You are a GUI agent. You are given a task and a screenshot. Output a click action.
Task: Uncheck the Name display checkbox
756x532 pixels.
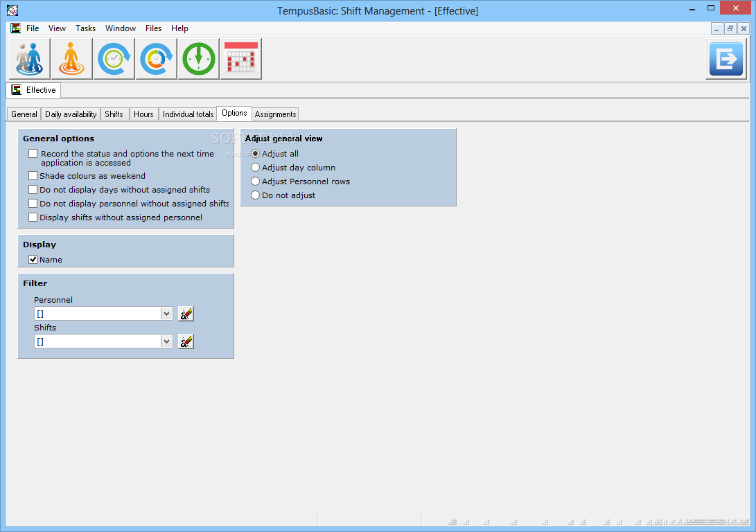(33, 260)
